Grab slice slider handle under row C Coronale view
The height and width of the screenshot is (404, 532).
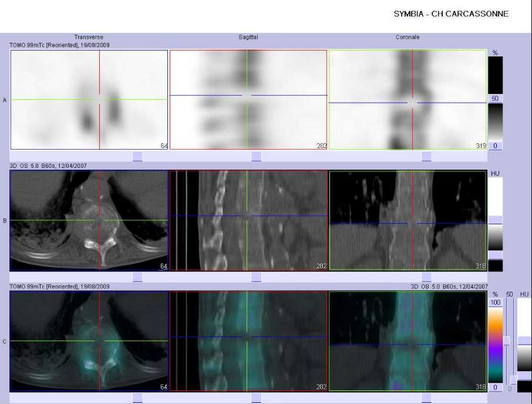point(426,398)
